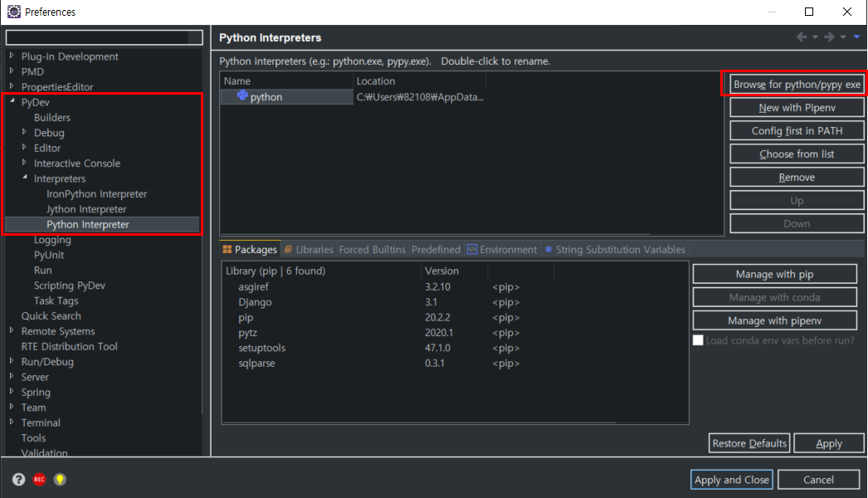The width and height of the screenshot is (868, 498).
Task: Click the forward navigation arrow icon
Action: tap(828, 37)
